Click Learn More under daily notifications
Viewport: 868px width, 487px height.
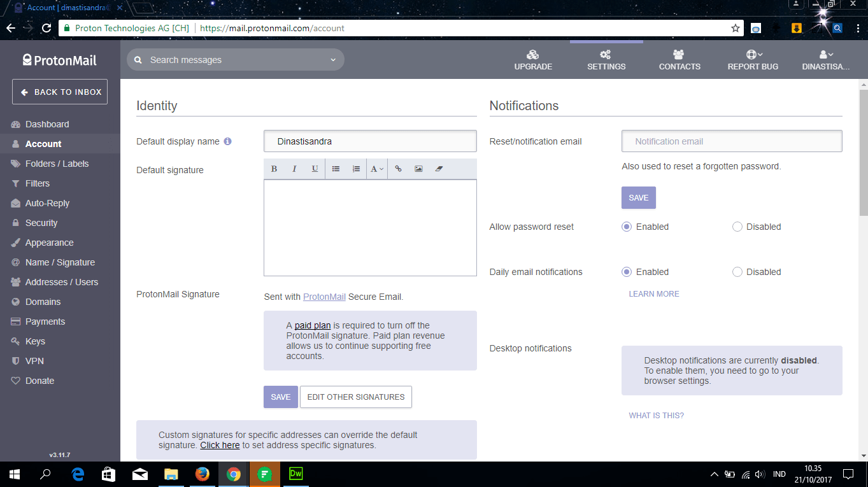tap(654, 294)
